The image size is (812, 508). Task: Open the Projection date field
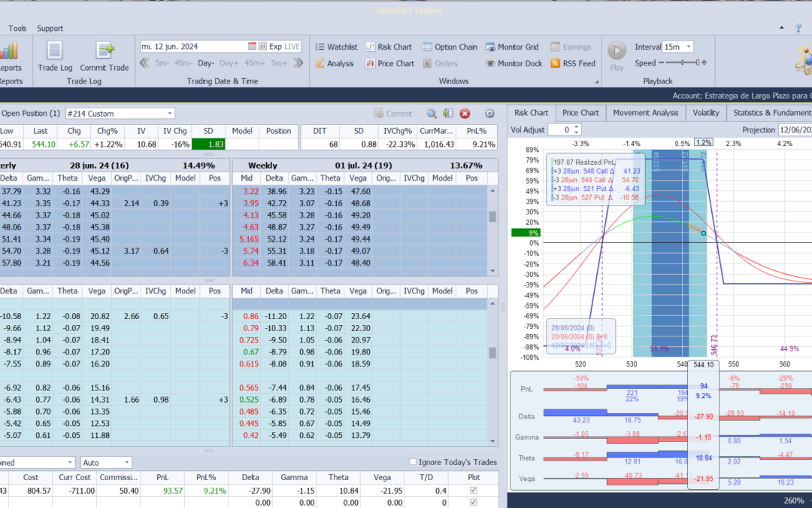(x=795, y=130)
